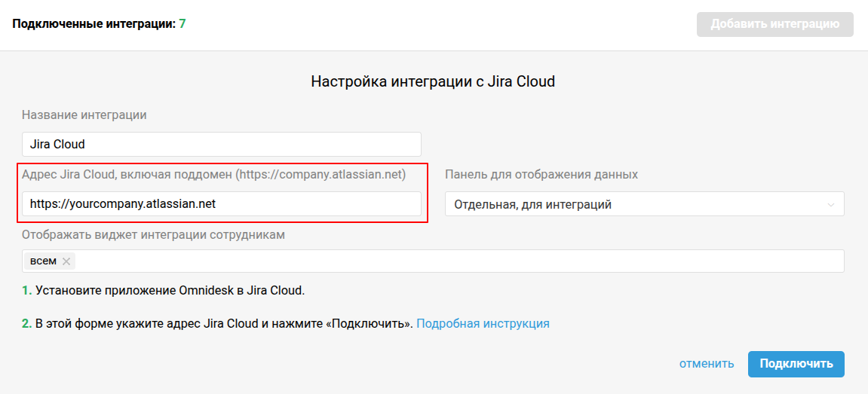The image size is (868, 394).
Task: Click the step text "Установите приложение Omnidesk в Jira Cloud."
Action: tap(170, 291)
